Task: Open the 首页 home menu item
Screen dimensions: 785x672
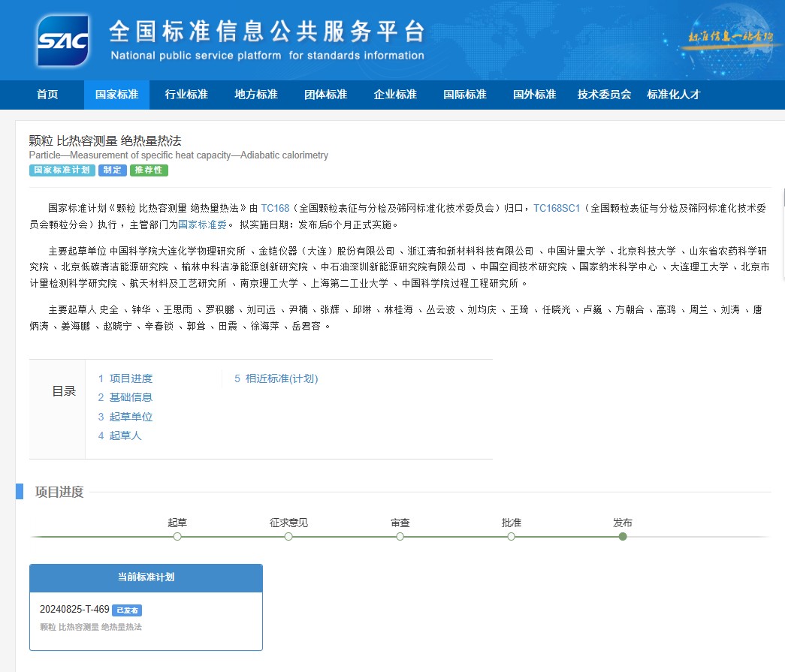Action: (47, 95)
